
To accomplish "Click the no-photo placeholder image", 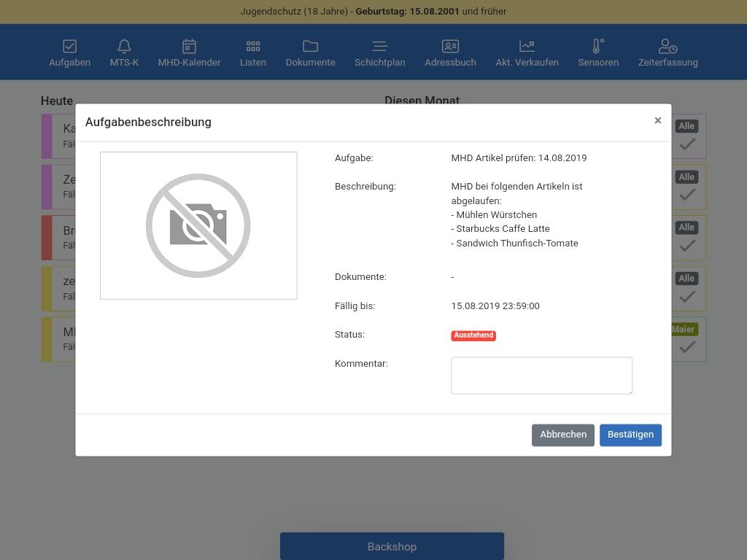I will pos(198,225).
